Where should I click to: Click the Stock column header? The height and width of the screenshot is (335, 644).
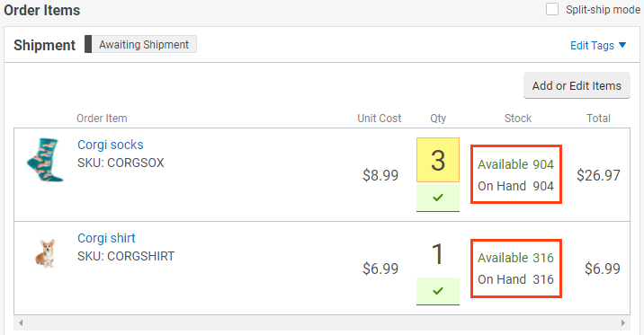[518, 119]
